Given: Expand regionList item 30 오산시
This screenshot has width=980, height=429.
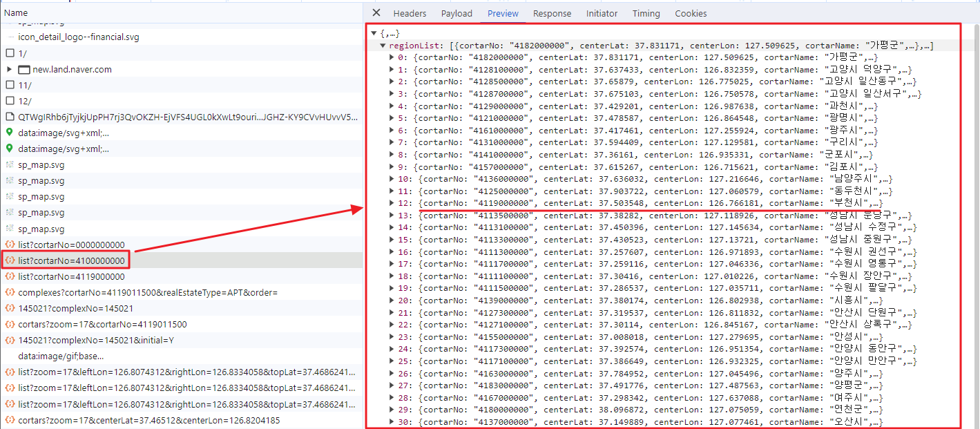Looking at the screenshot, I should 392,422.
